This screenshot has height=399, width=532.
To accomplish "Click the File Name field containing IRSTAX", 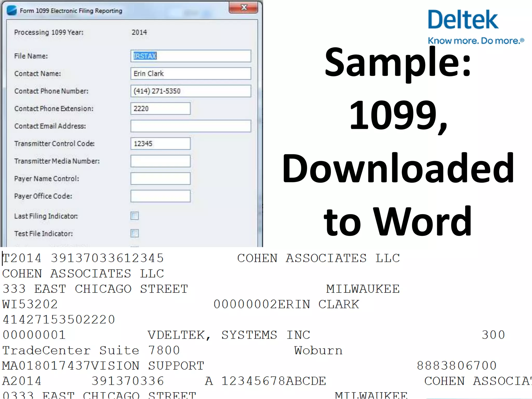I will pyautogui.click(x=191, y=56).
